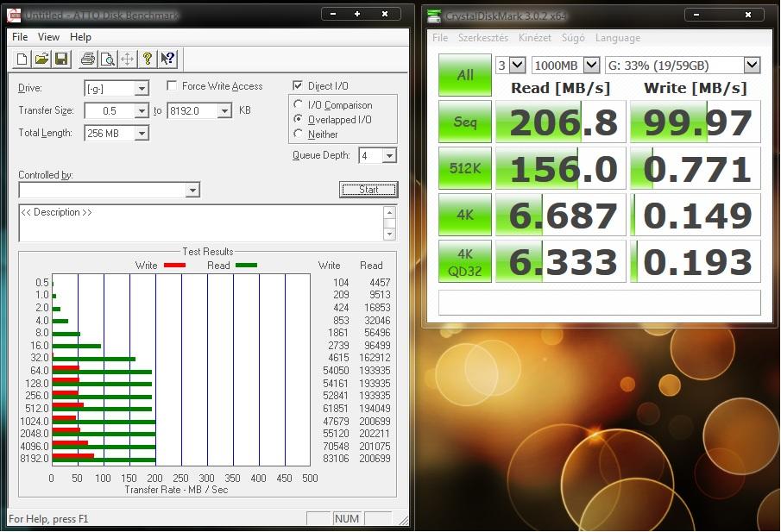This screenshot has height=532, width=781.
Task: Click ATTO write value 83106
Action: (x=337, y=459)
